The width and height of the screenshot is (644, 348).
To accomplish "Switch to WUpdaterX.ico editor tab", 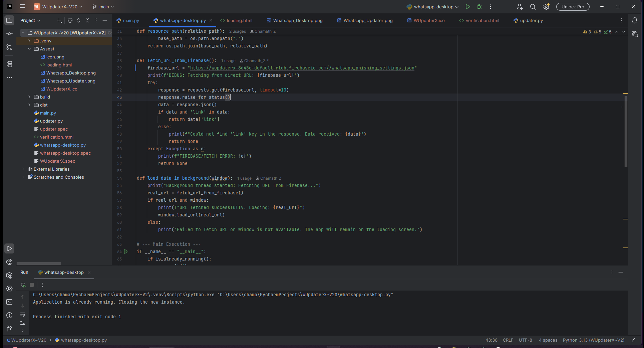I will coord(426,20).
